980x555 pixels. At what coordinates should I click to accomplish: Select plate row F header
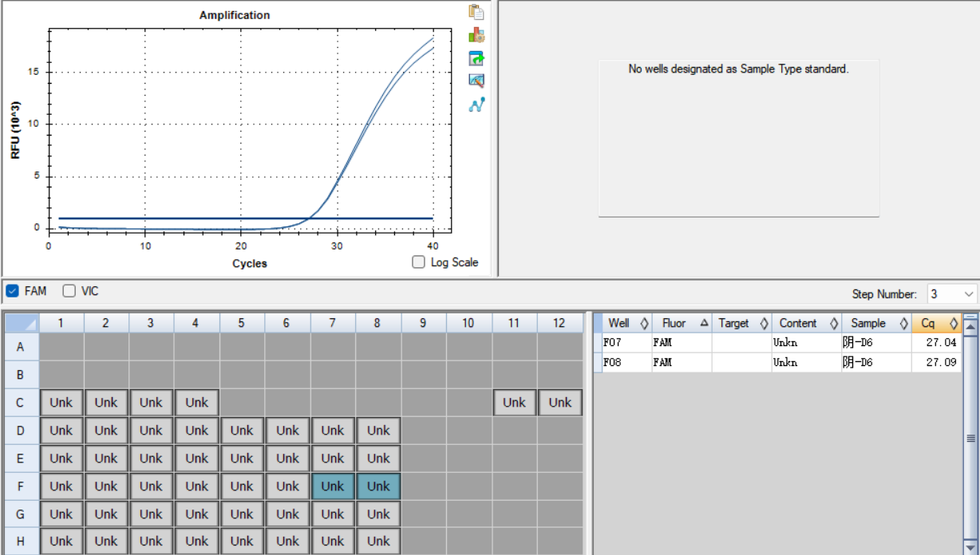(x=21, y=486)
